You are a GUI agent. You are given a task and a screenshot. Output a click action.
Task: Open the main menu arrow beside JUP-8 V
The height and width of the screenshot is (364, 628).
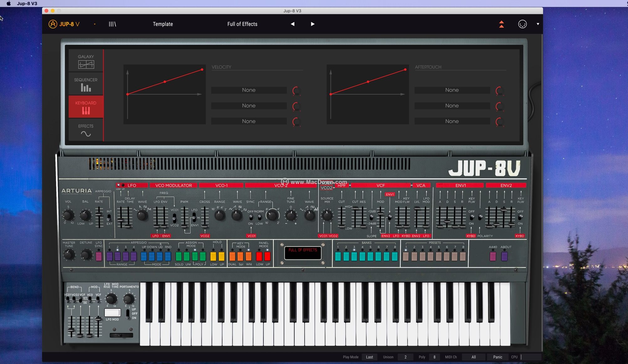point(95,24)
